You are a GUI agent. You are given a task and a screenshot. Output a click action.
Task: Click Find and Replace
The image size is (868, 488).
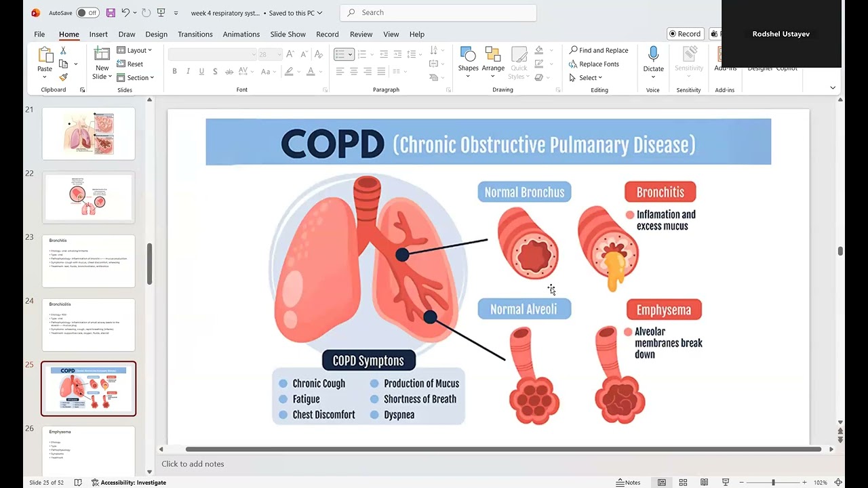click(x=599, y=50)
